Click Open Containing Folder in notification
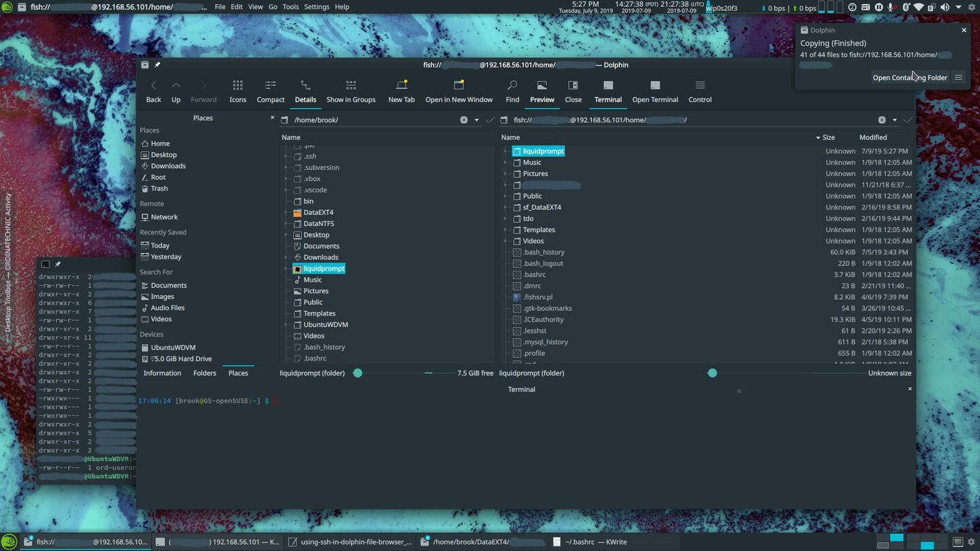 point(910,78)
